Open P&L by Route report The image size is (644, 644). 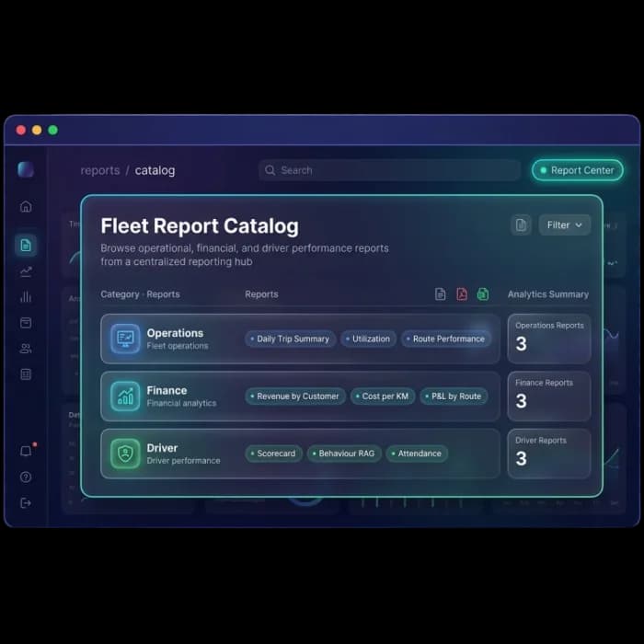pos(454,397)
